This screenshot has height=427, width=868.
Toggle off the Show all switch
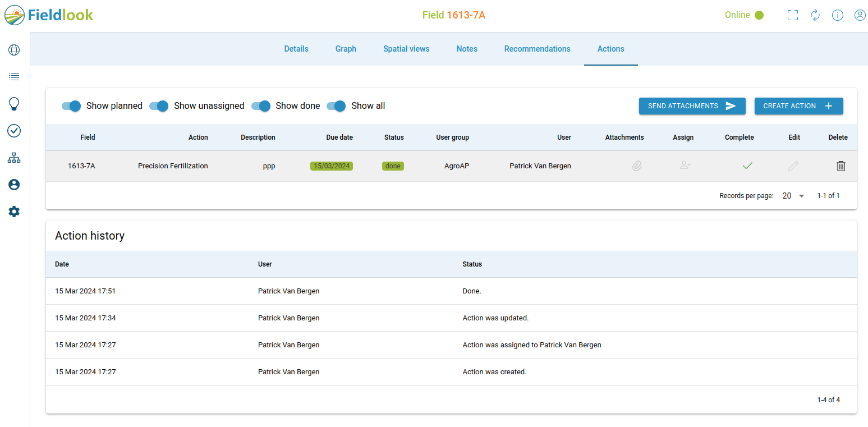(x=336, y=106)
